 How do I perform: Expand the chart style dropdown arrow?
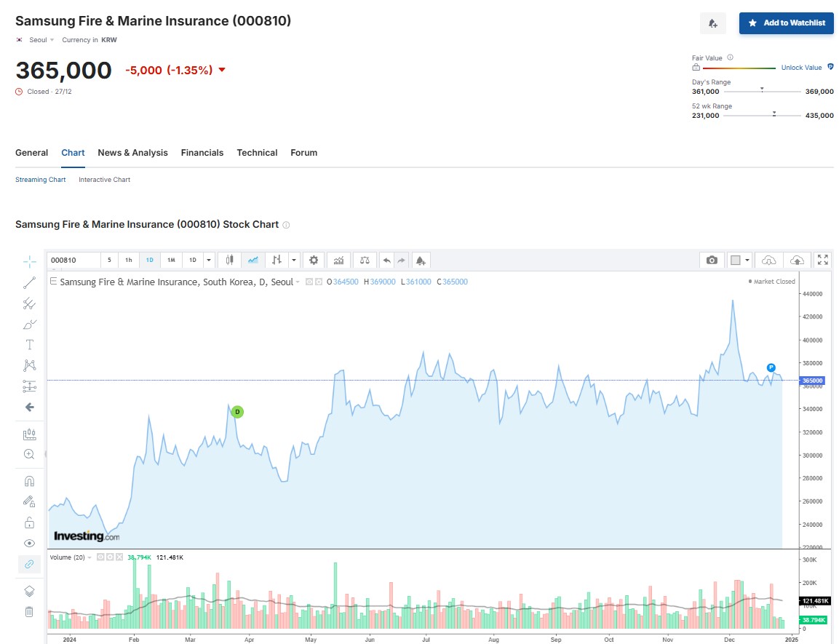(x=294, y=261)
